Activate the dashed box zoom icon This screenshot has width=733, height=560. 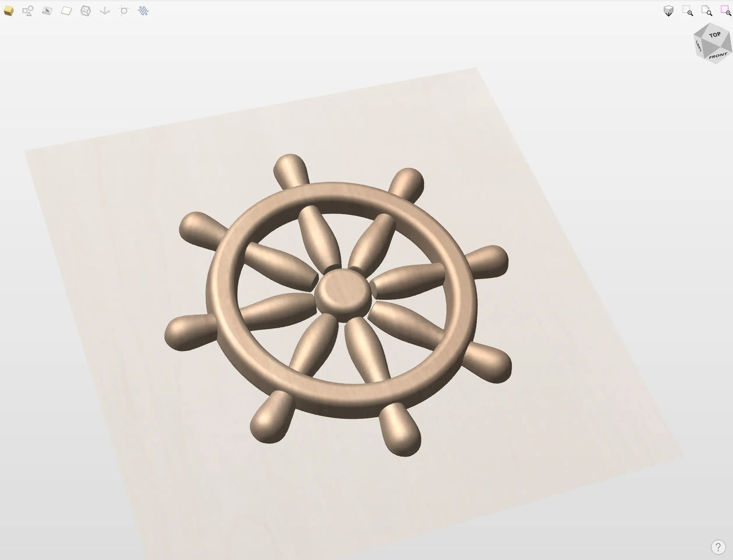click(688, 11)
